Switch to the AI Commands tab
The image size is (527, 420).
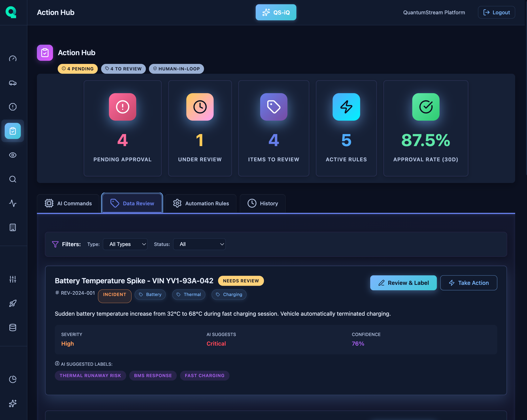pos(68,203)
